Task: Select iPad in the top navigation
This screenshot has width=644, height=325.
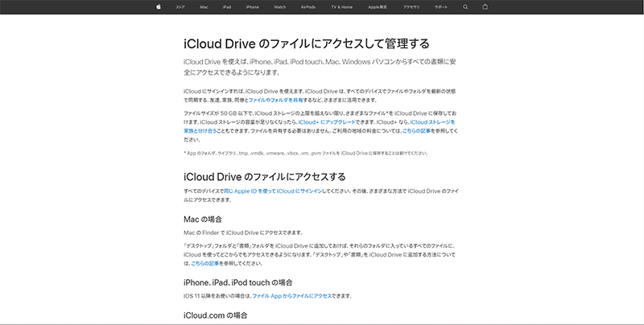Action: tap(227, 7)
